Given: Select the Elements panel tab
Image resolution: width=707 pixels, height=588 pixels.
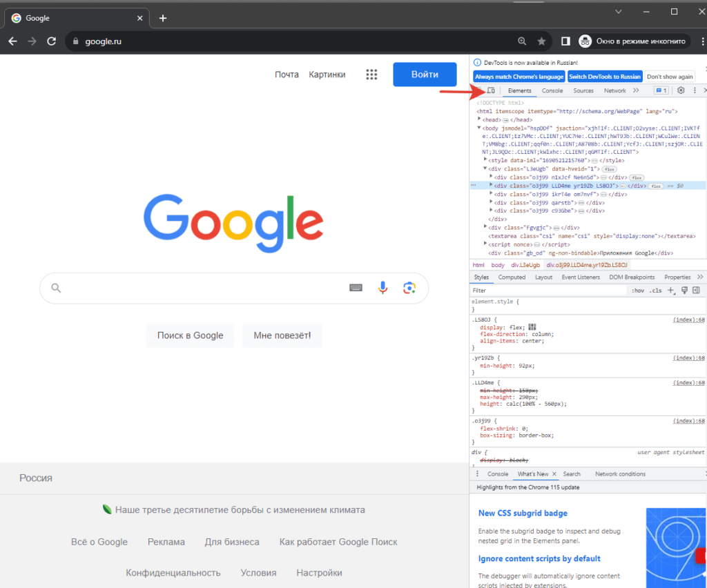Looking at the screenshot, I should coord(519,90).
